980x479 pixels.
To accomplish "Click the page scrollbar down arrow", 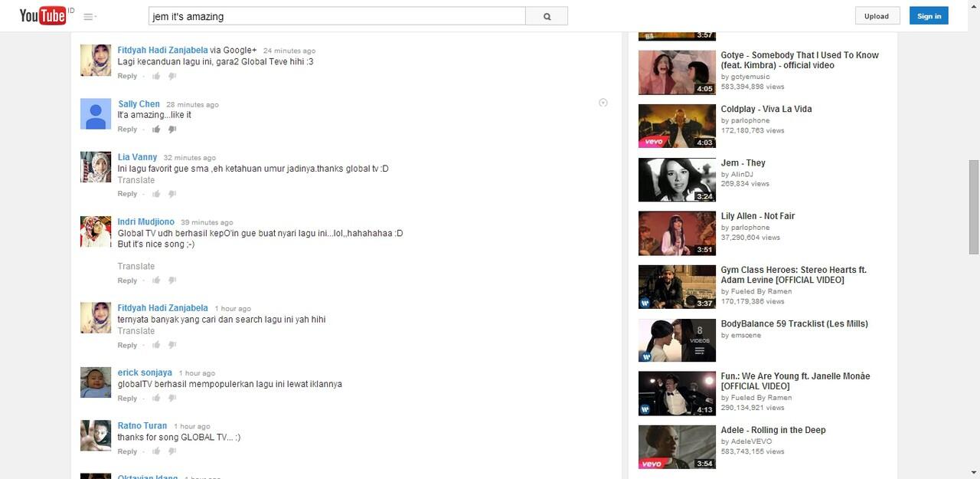I will click(974, 473).
